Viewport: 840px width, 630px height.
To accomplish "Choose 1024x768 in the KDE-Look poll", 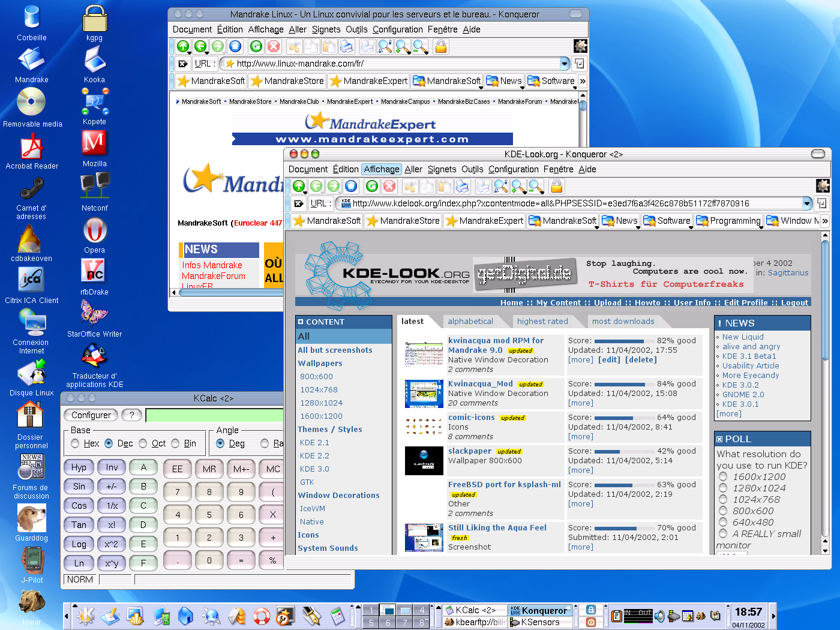I will coord(723,500).
